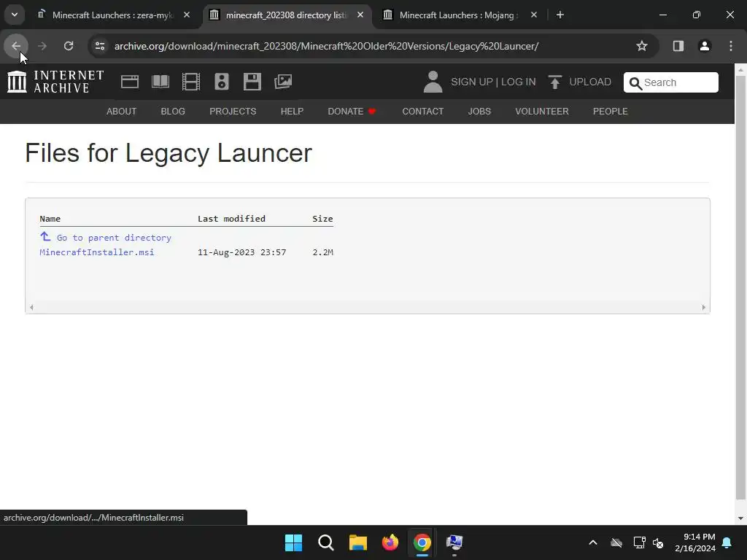Open the Software floppy disk icon

(x=252, y=82)
